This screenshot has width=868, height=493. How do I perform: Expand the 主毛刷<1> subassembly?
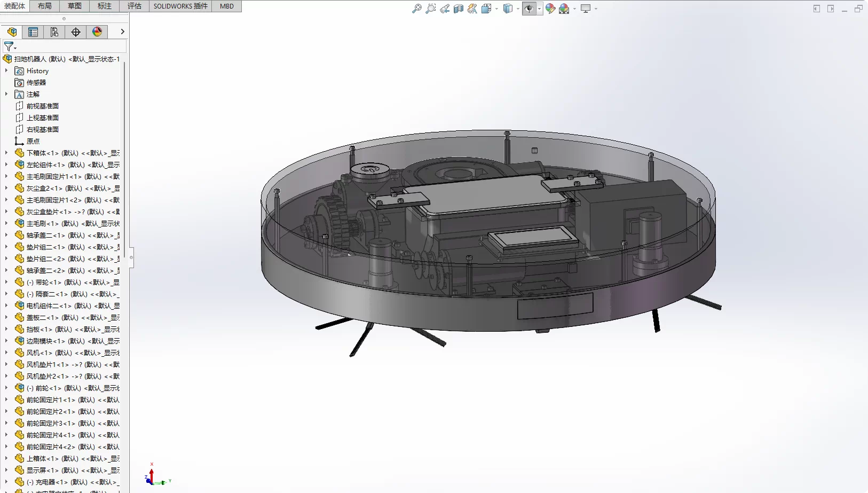(x=6, y=223)
